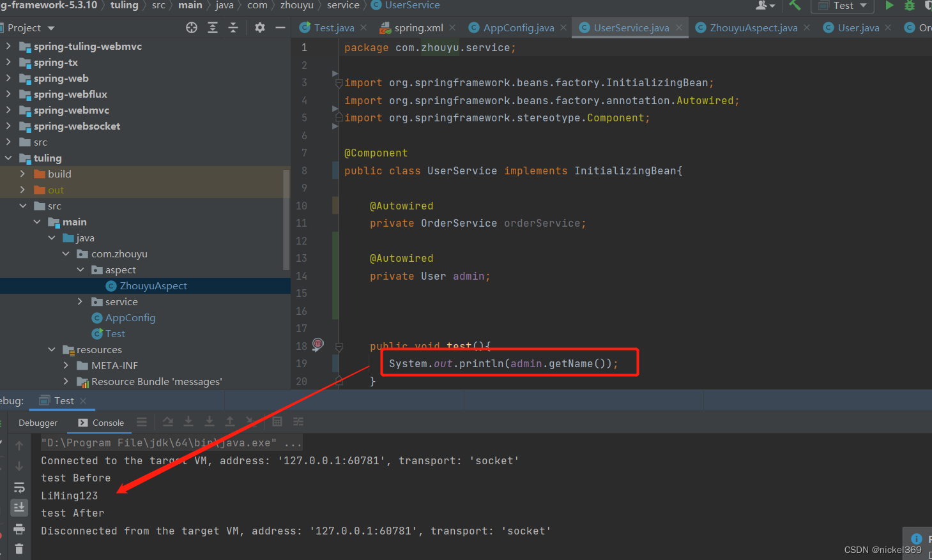The width and height of the screenshot is (932, 560).
Task: Click the Evaluate Expression calculator icon
Action: tap(277, 421)
